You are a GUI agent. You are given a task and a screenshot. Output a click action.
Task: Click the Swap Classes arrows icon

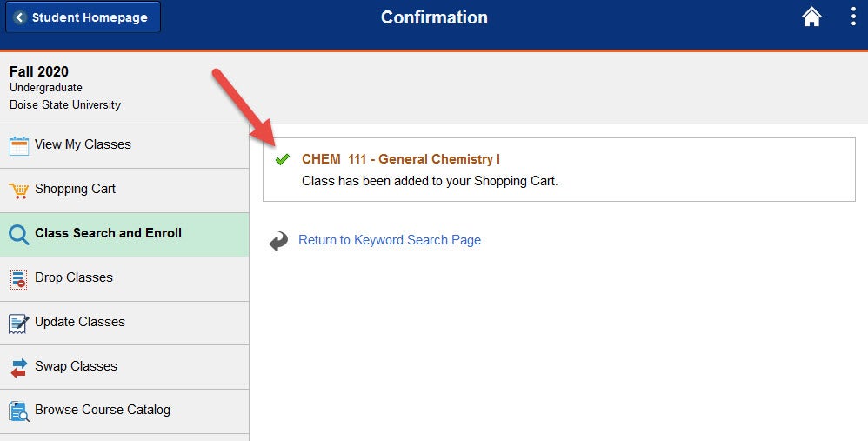point(19,368)
